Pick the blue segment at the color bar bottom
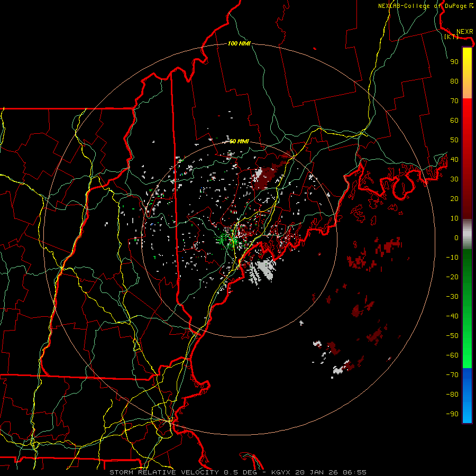Screen dimensions: 476x476 pyautogui.click(x=467, y=396)
